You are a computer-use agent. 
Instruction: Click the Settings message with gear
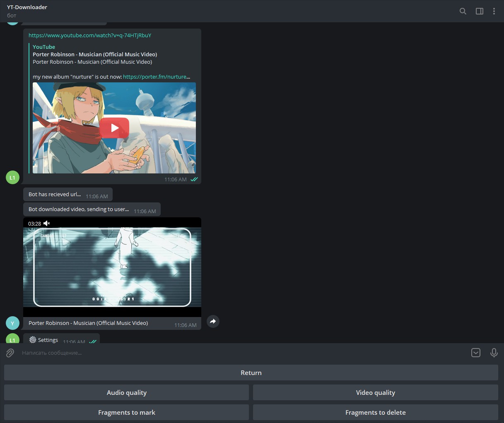tap(61, 339)
